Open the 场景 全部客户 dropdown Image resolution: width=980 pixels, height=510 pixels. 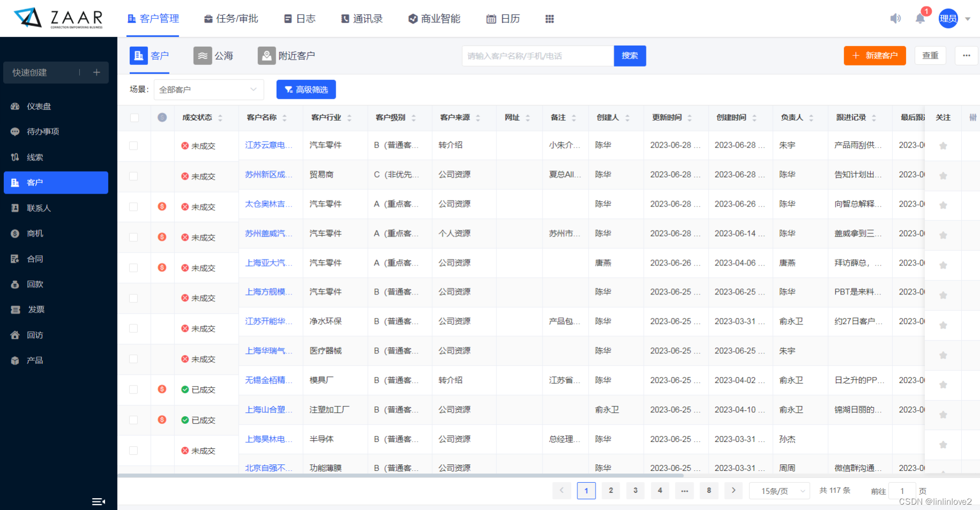point(209,90)
